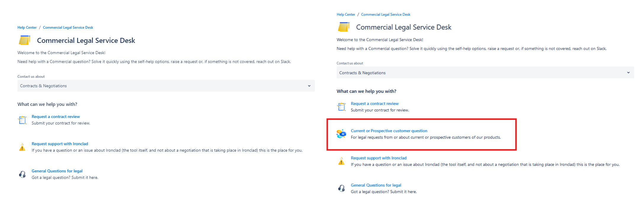644x204 pixels.
Task: Open Request a contract review in the left page
Action: click(x=56, y=116)
